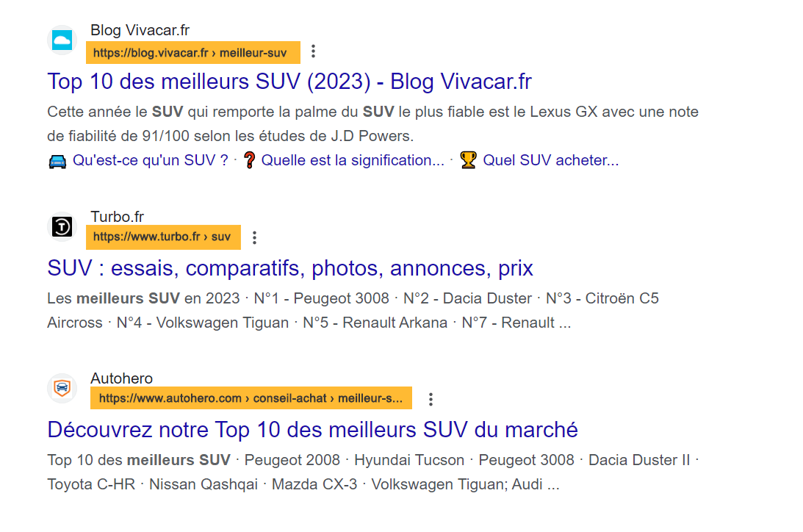This screenshot has width=803, height=532.
Task: Select the 'Quel SUV acheter...' sitelink
Action: click(x=550, y=159)
